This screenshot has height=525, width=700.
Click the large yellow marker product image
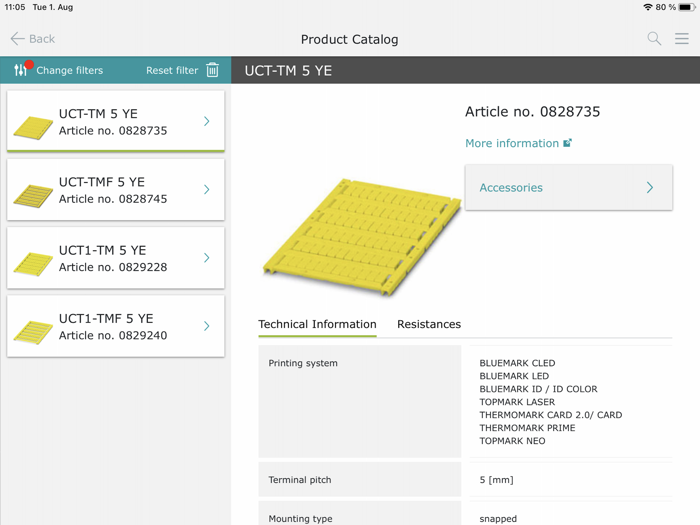pyautogui.click(x=362, y=237)
